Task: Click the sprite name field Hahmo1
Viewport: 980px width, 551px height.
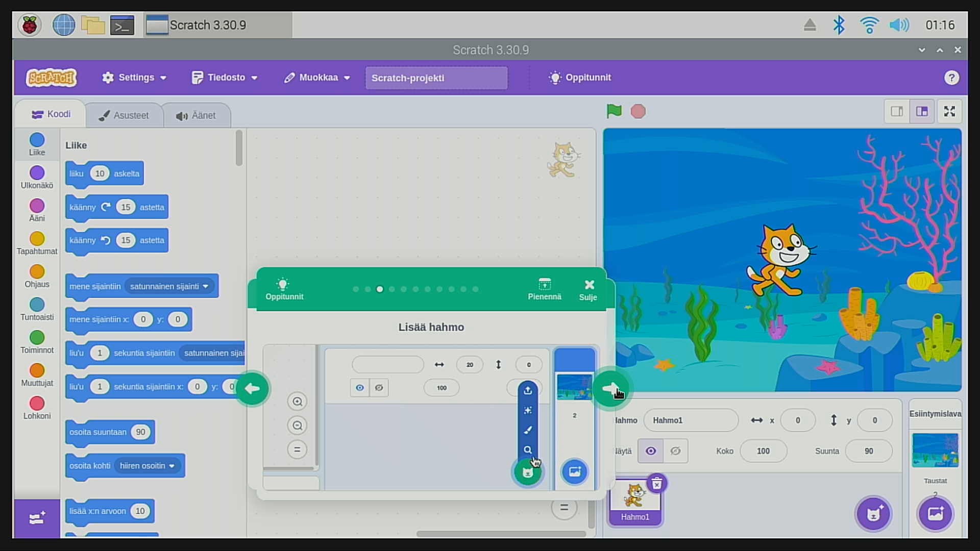Action: (691, 420)
